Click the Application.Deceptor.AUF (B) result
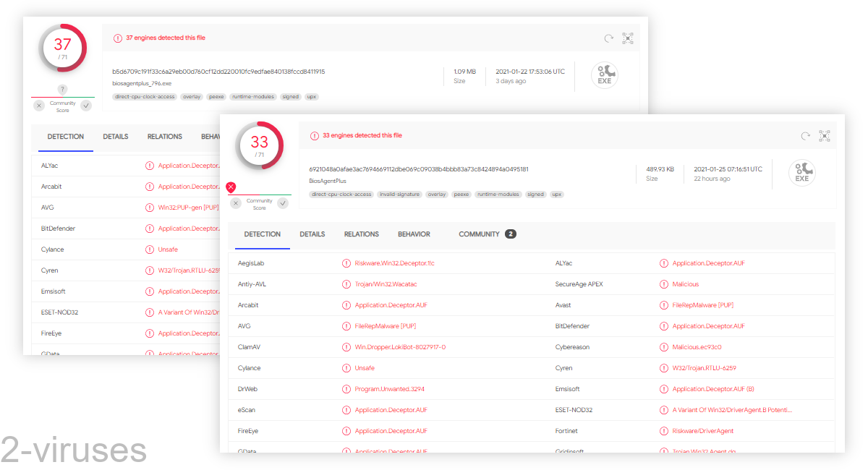The height and width of the screenshot is (470, 868). [x=713, y=389]
